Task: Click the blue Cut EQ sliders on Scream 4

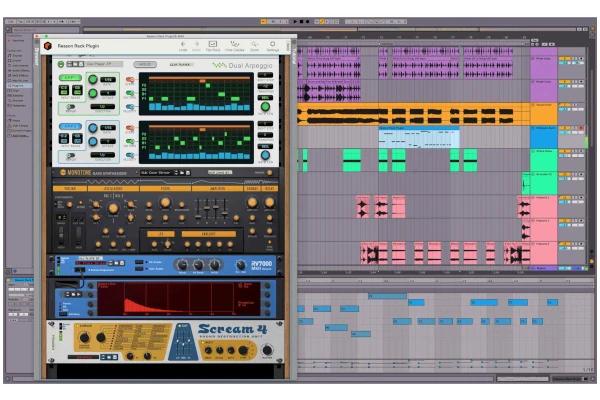Action: 183,342
